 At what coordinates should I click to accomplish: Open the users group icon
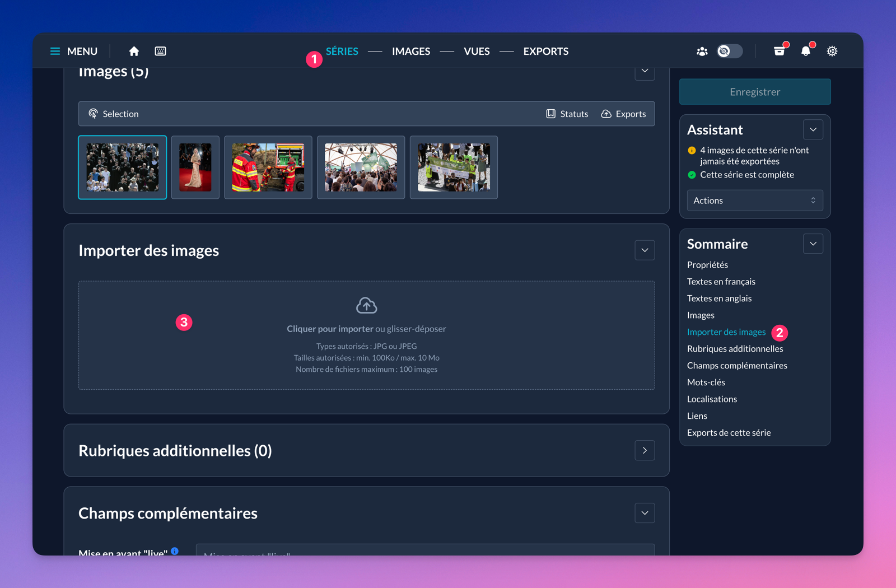[702, 52]
